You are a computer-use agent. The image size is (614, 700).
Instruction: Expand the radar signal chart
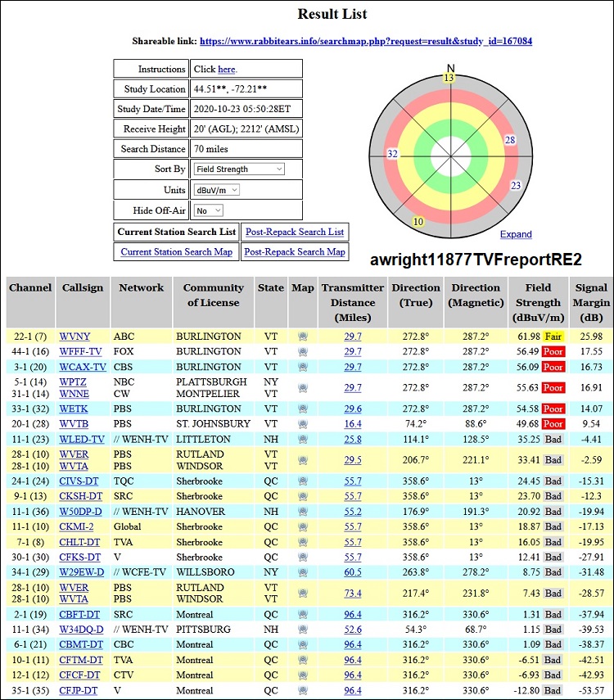(x=516, y=234)
